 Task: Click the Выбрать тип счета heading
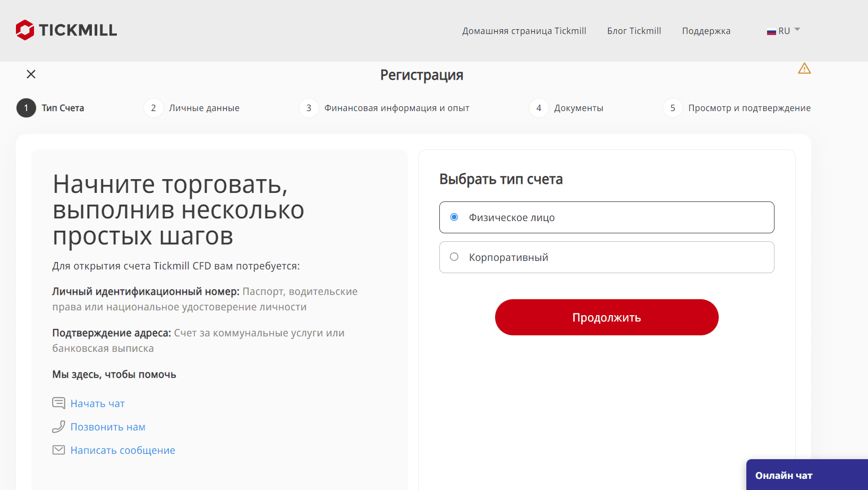tap(501, 179)
